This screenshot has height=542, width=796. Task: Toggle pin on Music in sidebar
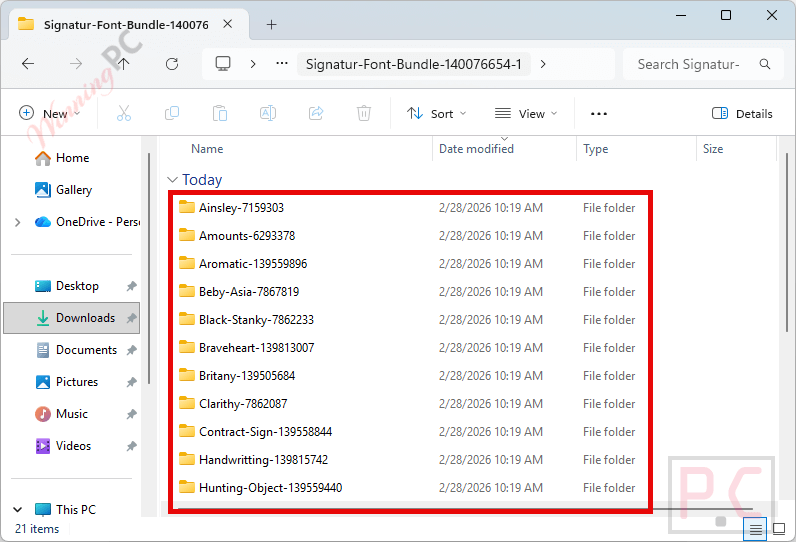click(x=131, y=414)
